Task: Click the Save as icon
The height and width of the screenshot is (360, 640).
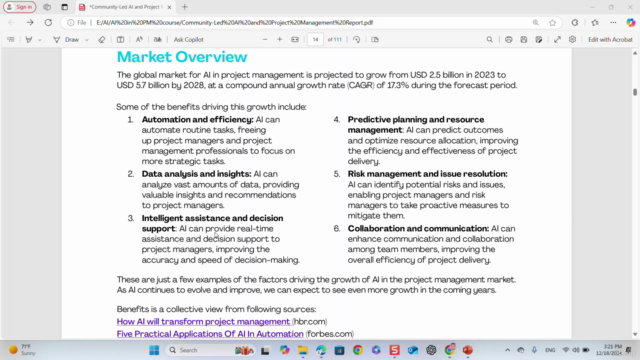Action: tap(539, 40)
